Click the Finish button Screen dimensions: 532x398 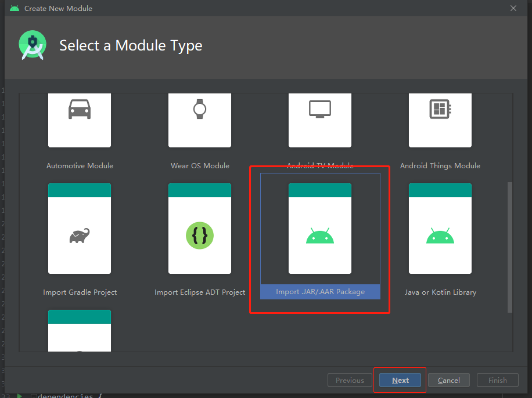coord(497,381)
